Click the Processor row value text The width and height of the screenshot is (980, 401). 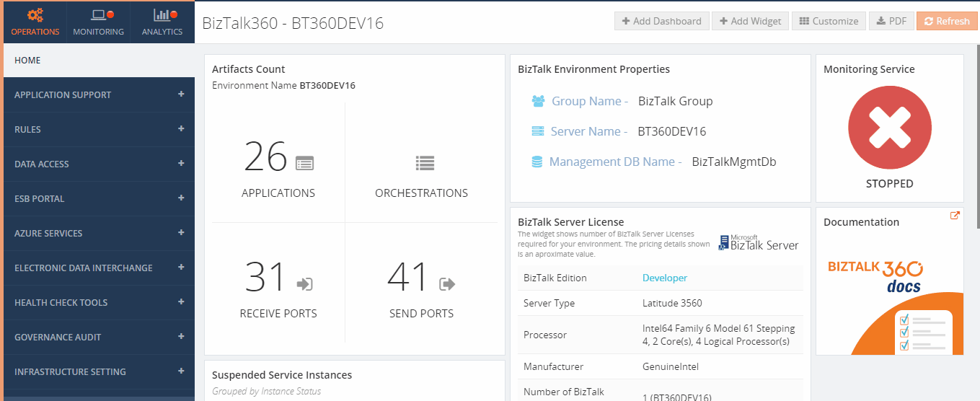click(x=718, y=335)
